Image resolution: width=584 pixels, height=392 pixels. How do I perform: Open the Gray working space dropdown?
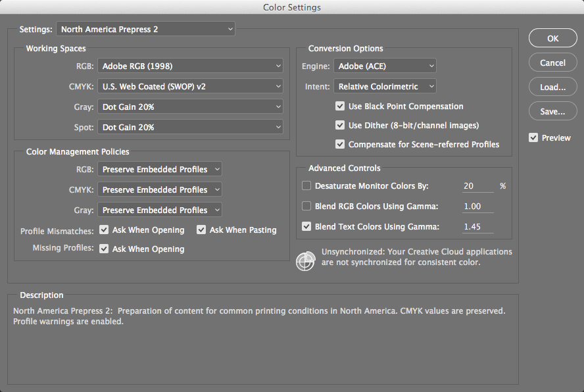[x=190, y=107]
